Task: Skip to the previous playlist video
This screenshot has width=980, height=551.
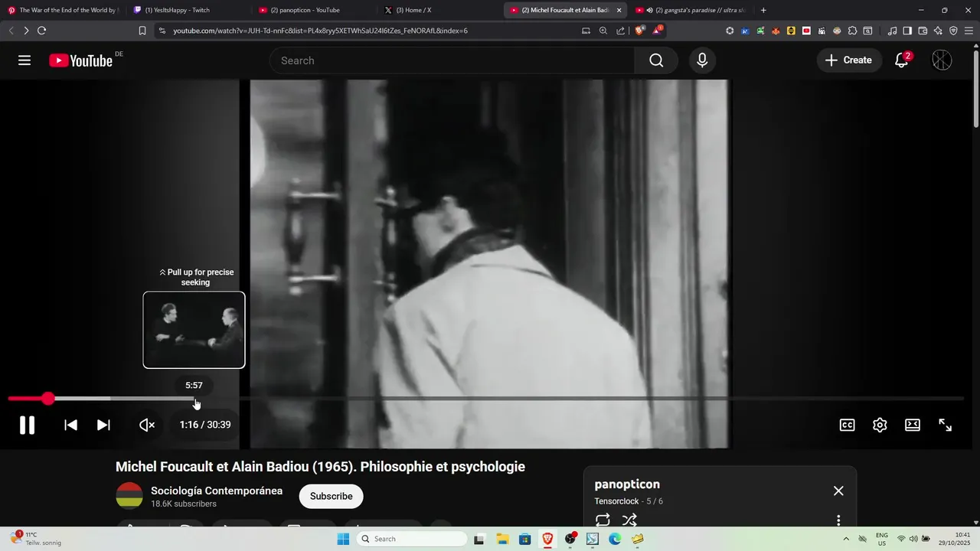Action: (x=70, y=425)
